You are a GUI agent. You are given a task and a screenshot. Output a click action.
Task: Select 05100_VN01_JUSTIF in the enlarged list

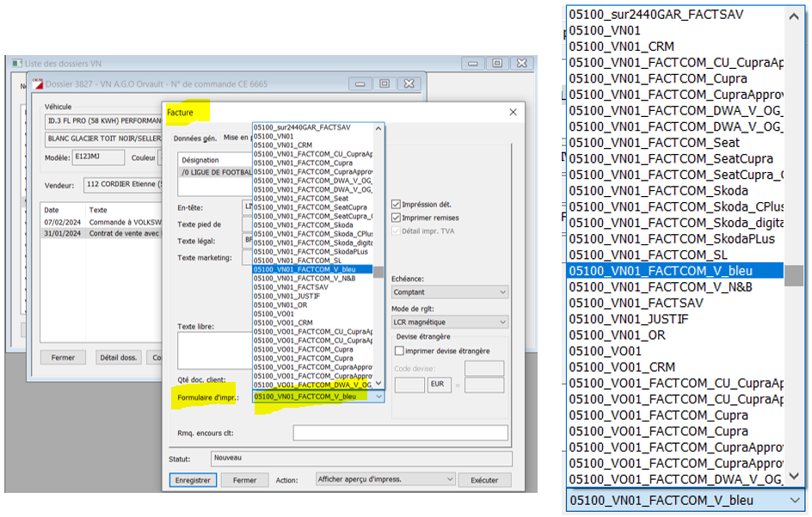point(675,320)
